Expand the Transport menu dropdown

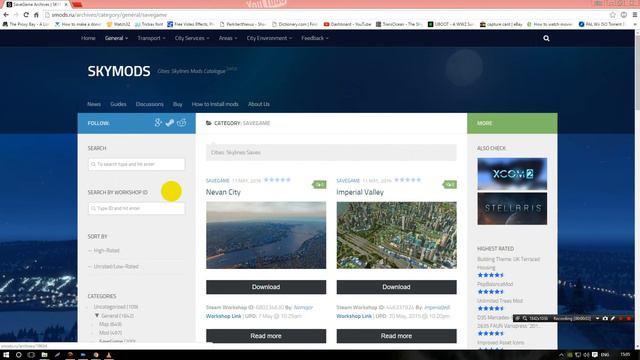[x=151, y=38]
